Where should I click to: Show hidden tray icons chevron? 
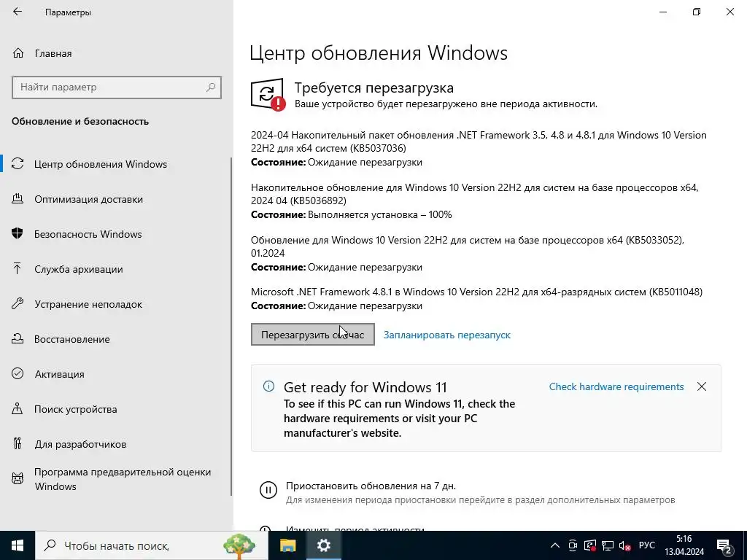click(x=555, y=545)
